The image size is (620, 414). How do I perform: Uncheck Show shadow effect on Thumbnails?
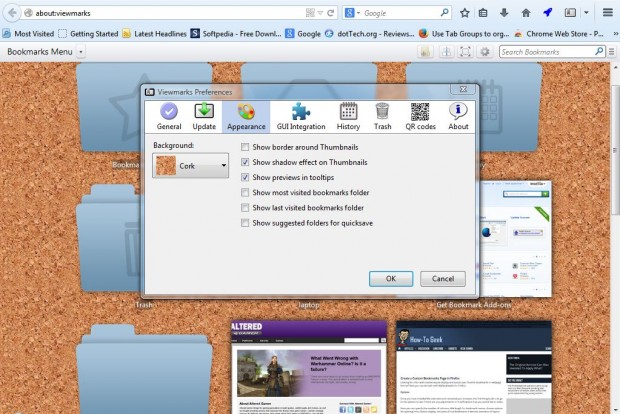tap(246, 162)
